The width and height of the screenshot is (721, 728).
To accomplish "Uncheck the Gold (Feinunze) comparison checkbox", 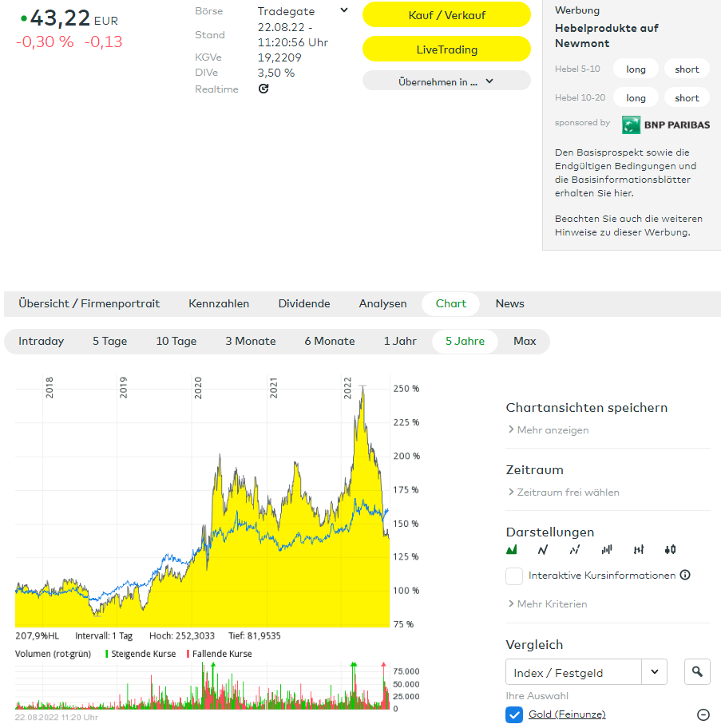I will coord(514,714).
